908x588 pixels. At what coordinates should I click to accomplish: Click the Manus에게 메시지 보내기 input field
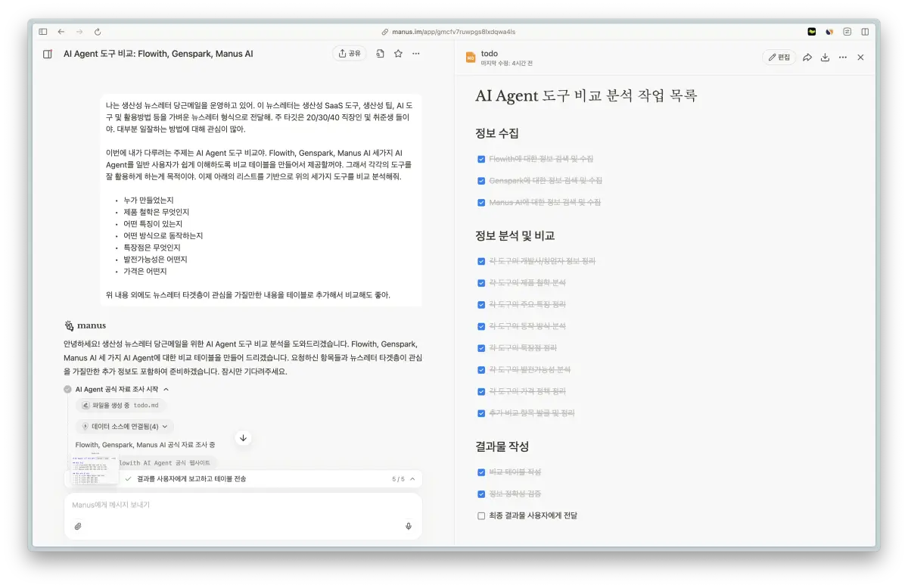coord(243,505)
